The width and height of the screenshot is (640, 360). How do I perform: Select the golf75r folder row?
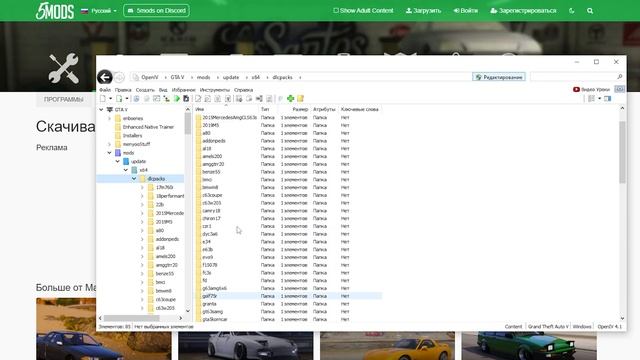[x=288, y=296]
